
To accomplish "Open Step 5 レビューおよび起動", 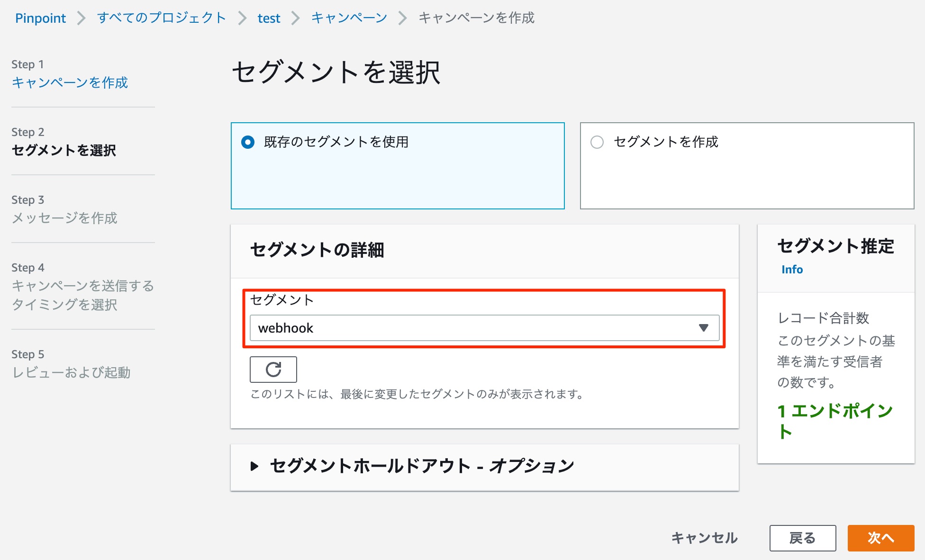I will click(71, 373).
